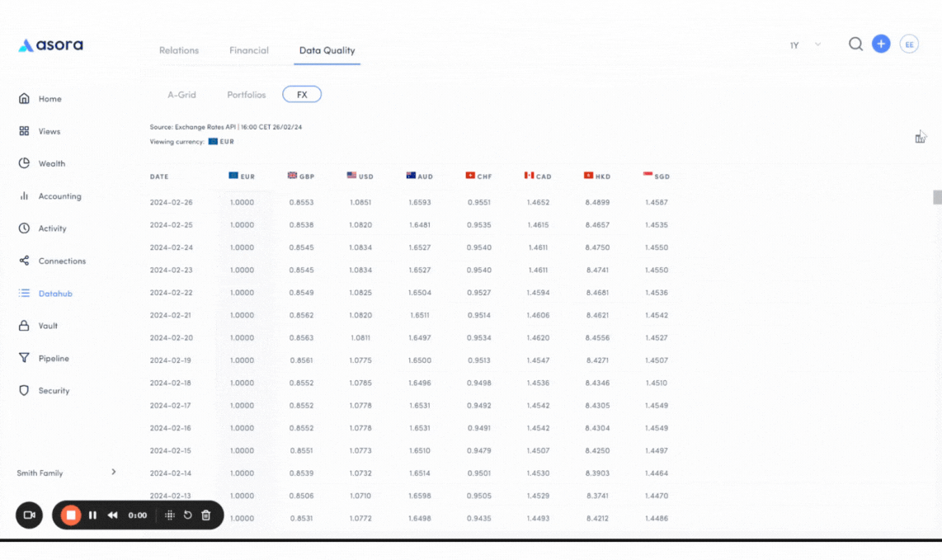Screen dimensions: 942x560
Task: Open Datahub in the sidebar
Action: (x=54, y=294)
